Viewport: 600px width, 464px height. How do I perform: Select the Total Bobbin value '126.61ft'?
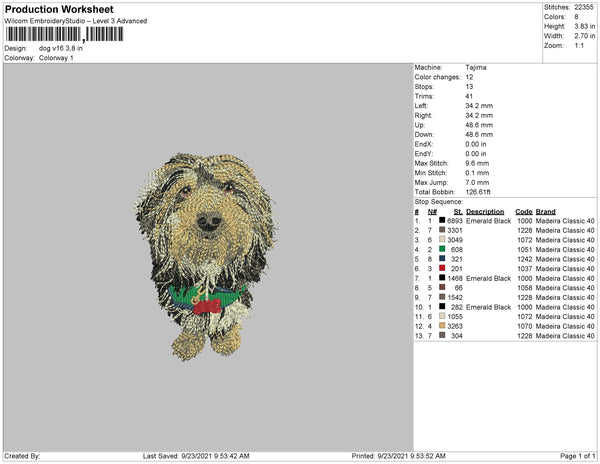478,192
